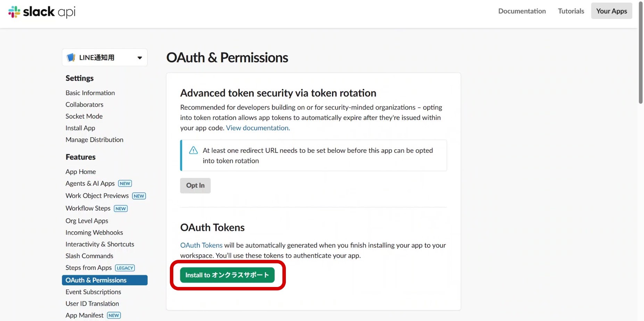The image size is (644, 321).
Task: Open the Documentation menu
Action: coord(522,11)
